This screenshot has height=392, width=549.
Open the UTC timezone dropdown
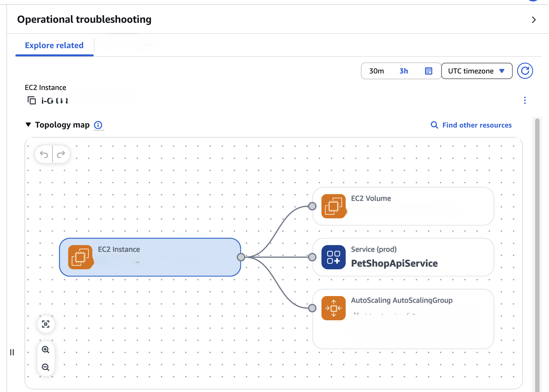[x=476, y=71]
